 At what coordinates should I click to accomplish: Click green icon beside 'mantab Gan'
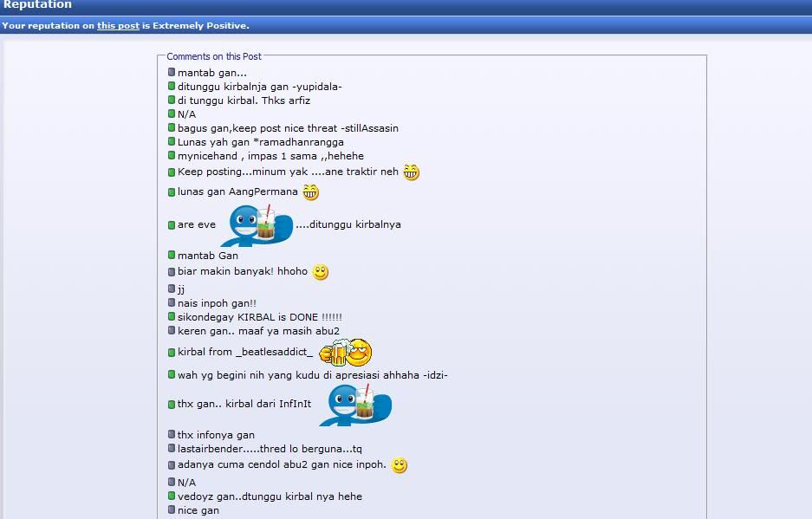tap(172, 255)
